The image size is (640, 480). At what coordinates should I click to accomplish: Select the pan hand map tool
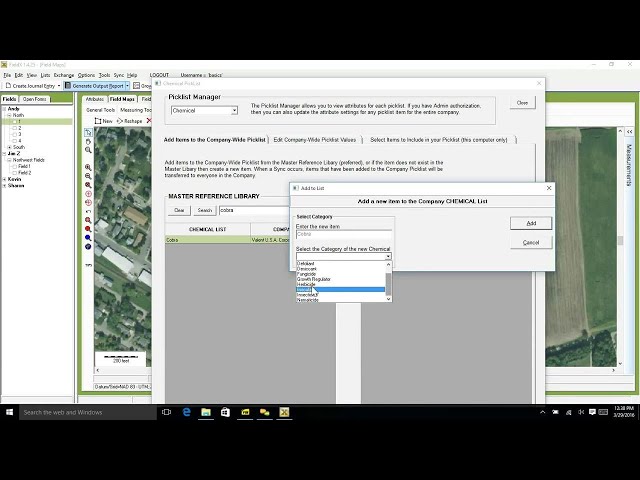(88, 142)
